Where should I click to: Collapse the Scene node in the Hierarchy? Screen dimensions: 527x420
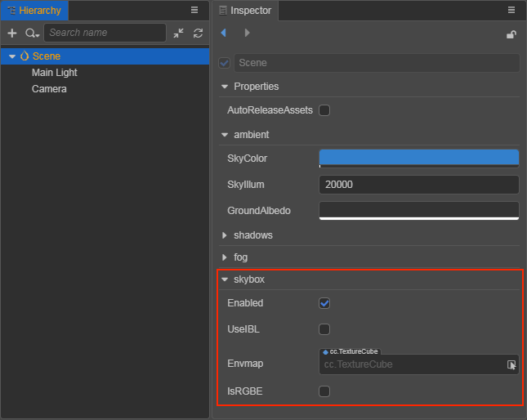(12, 56)
